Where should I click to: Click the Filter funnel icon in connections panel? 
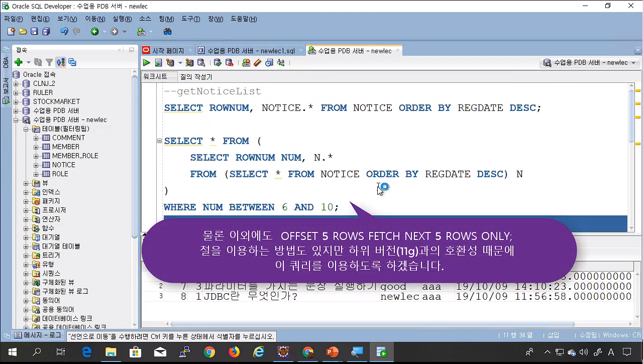[x=49, y=62]
